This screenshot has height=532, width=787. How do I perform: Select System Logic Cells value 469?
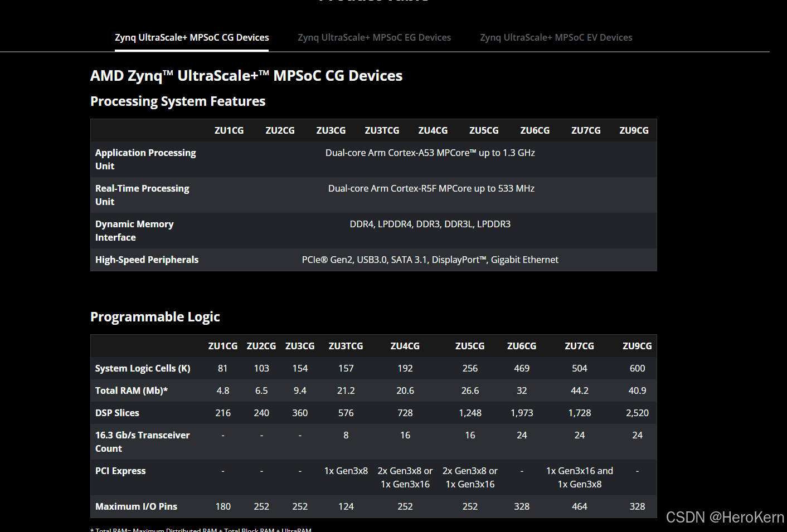pyautogui.click(x=522, y=368)
